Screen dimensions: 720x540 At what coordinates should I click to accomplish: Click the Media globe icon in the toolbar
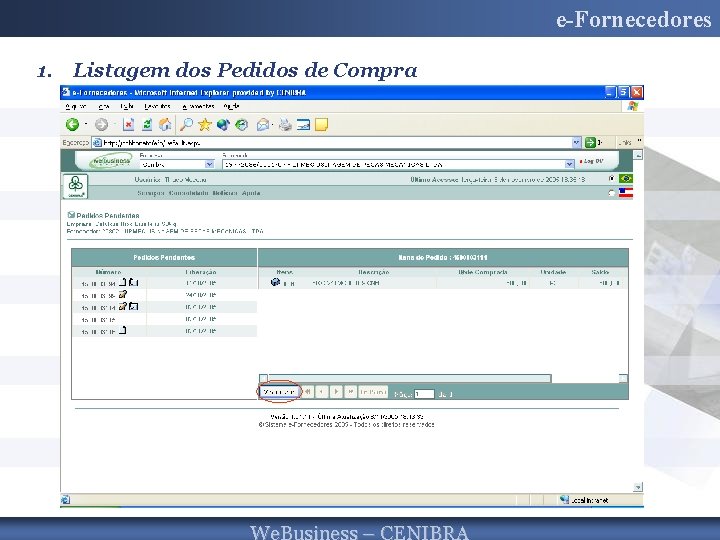[223, 124]
